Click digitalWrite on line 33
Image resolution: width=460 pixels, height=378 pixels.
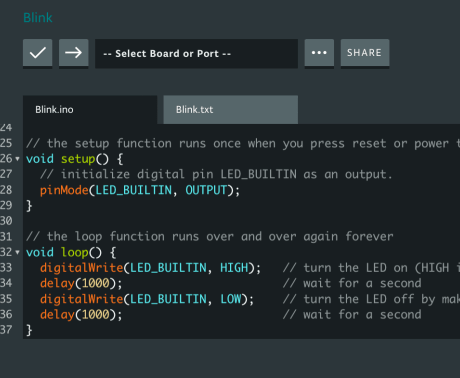pos(82,268)
